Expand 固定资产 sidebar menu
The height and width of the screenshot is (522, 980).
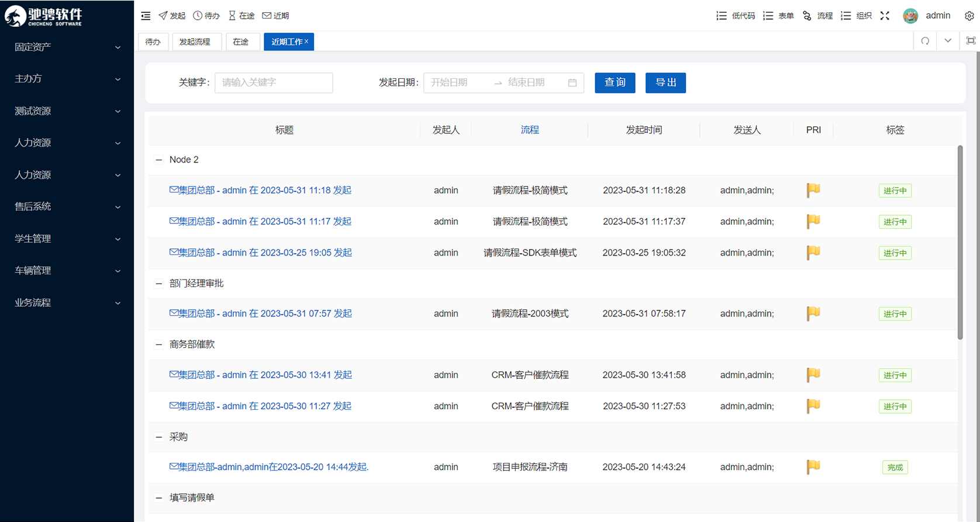click(67, 47)
